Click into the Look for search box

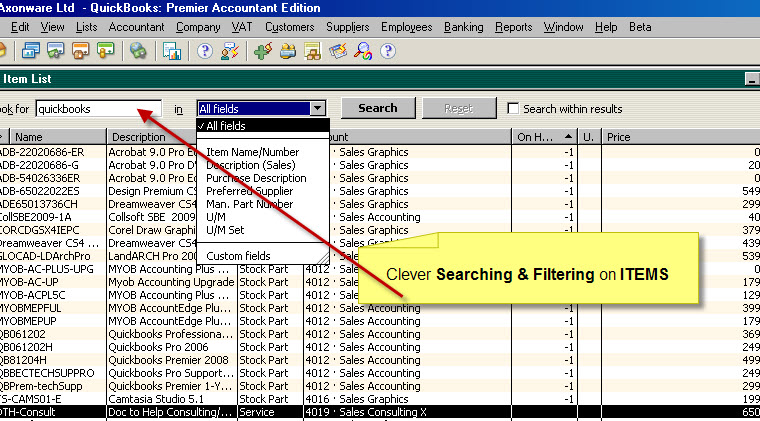coord(98,109)
